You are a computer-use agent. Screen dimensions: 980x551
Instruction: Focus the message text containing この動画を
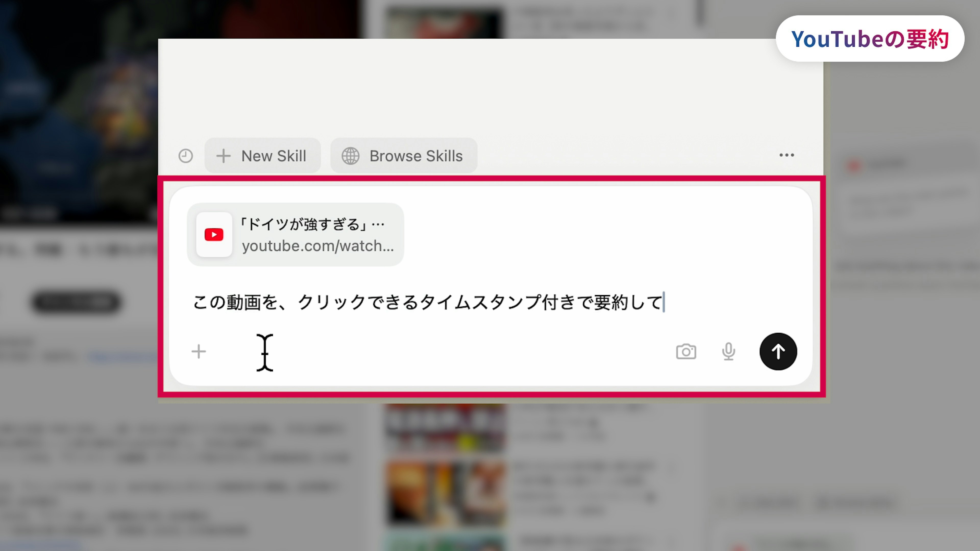pyautogui.click(x=428, y=303)
